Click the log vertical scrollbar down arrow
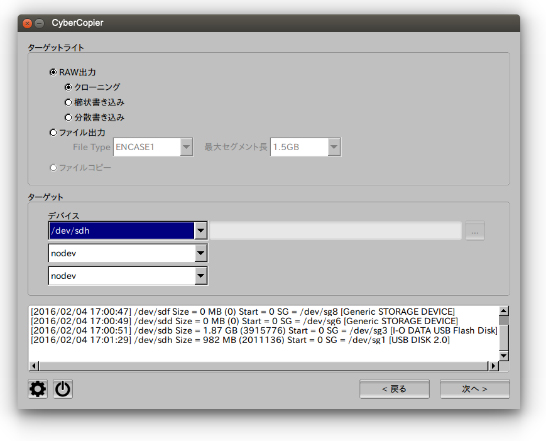546x441 pixels. [504, 355]
